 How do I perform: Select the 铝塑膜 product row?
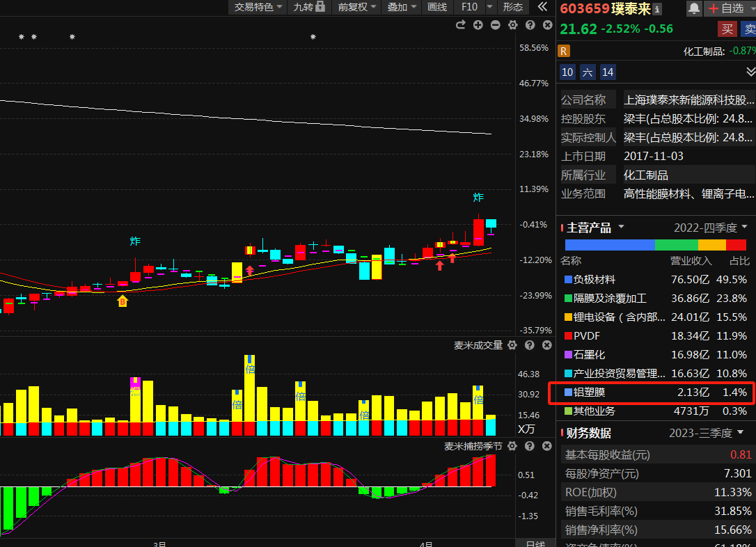[656, 393]
